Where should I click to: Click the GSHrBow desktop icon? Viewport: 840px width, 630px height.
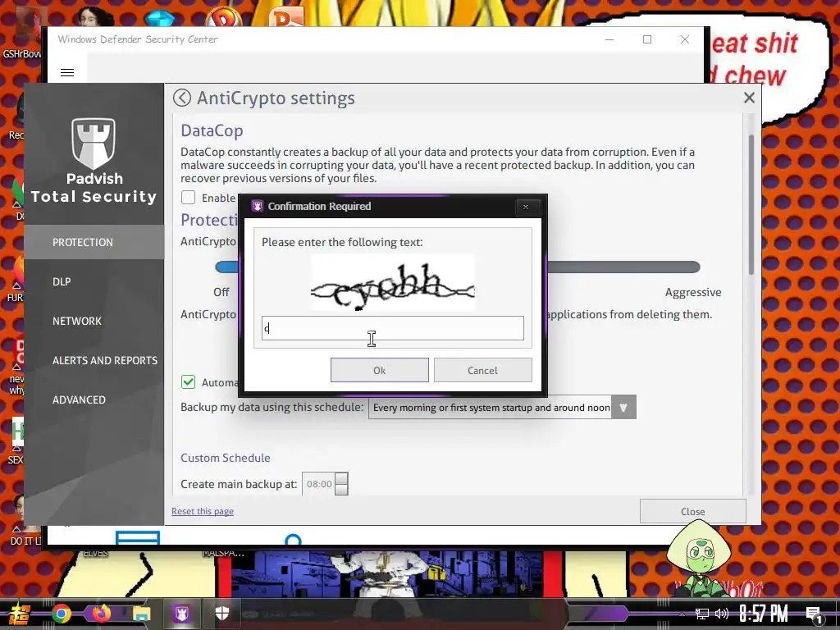tap(21, 34)
